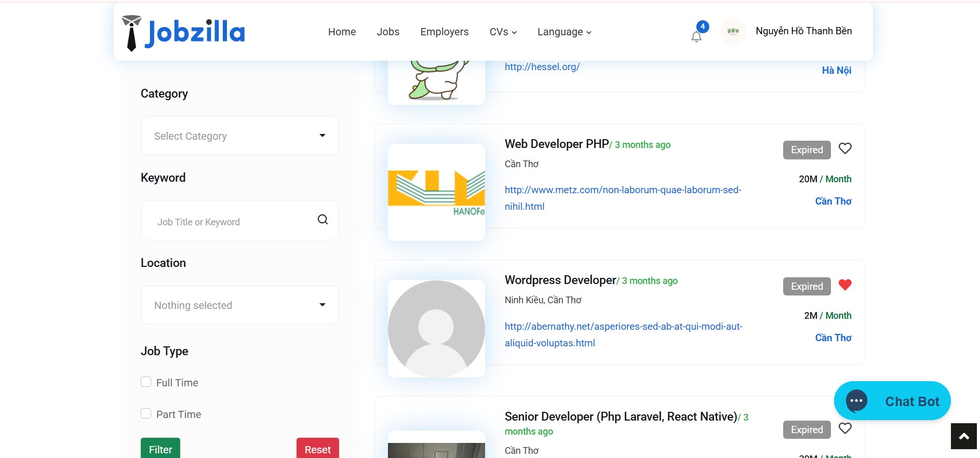Click the keyword search magnifier icon
The height and width of the screenshot is (458, 980).
tap(323, 220)
